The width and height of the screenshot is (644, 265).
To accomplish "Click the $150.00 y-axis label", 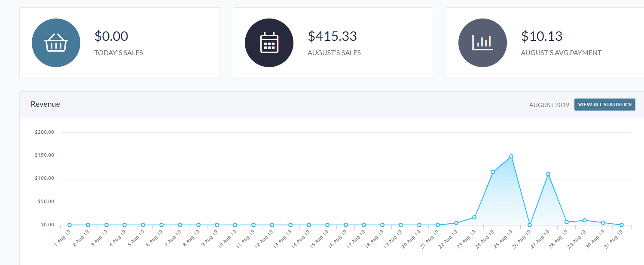I will coord(45,155).
